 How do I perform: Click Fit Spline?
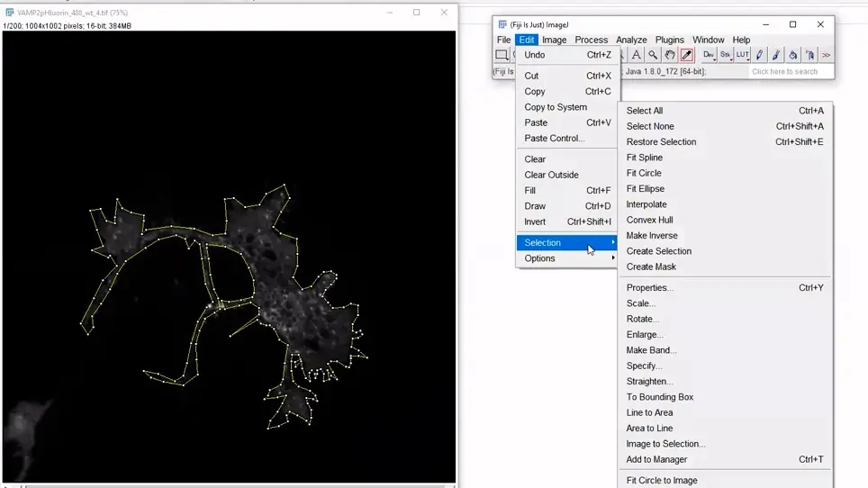click(725, 158)
